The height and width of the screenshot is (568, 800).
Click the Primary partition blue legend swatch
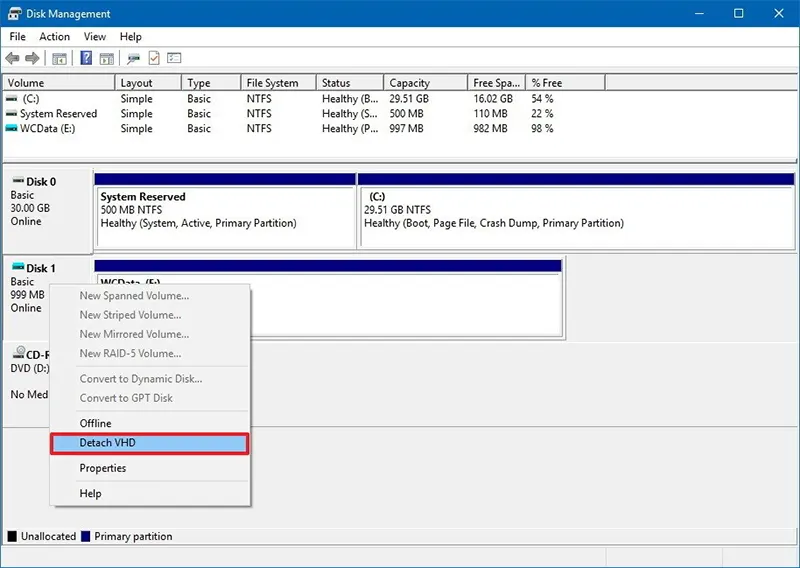pyautogui.click(x=86, y=536)
